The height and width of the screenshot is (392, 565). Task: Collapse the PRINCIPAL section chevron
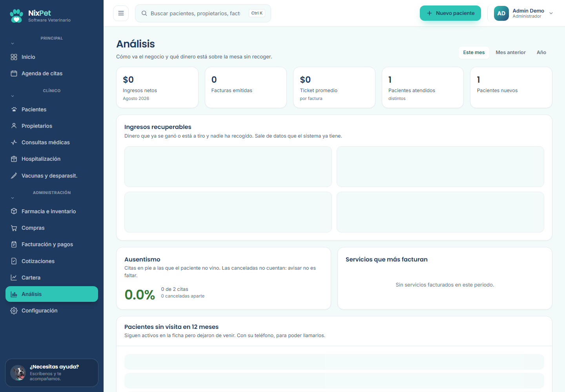click(13, 44)
